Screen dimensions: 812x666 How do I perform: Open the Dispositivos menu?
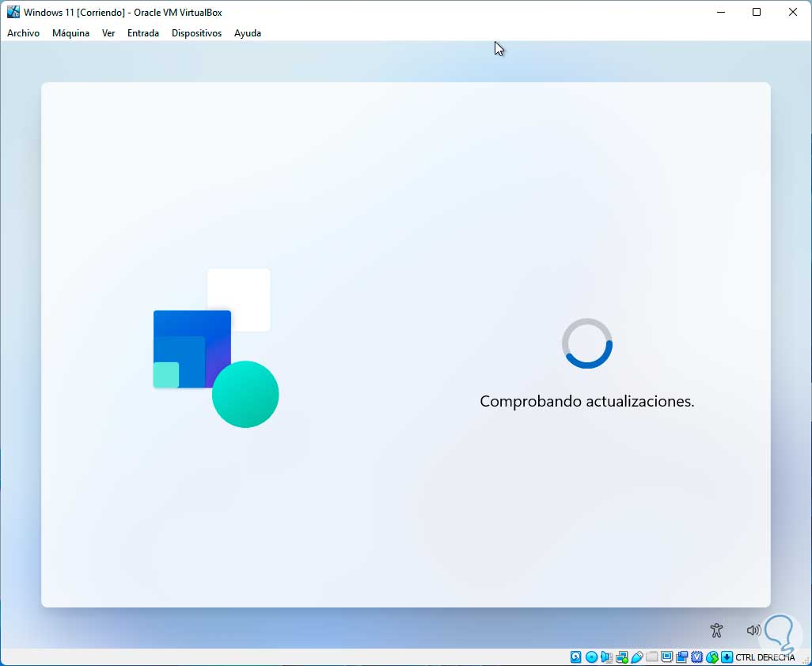coord(196,33)
